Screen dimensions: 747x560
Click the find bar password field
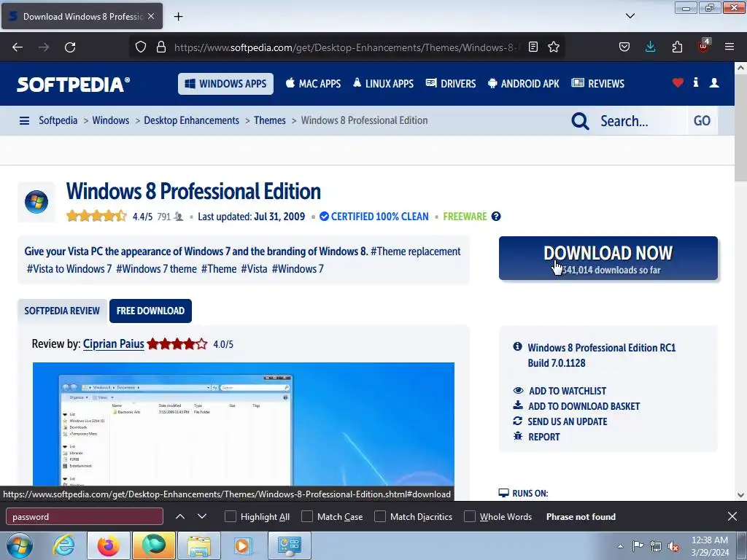click(85, 517)
